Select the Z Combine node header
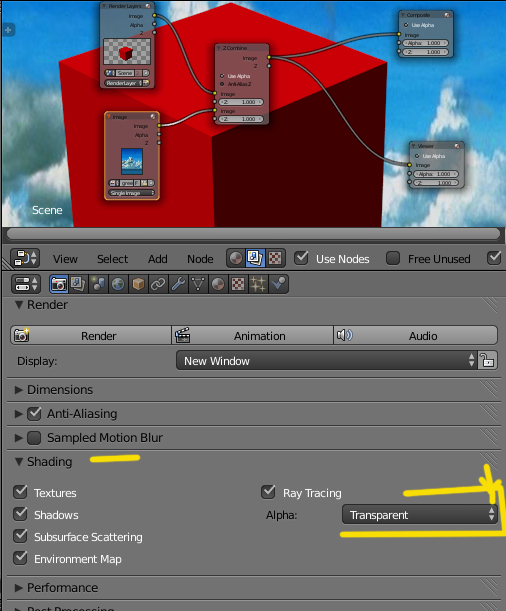Screen dimensions: 506x611 (x=242, y=48)
